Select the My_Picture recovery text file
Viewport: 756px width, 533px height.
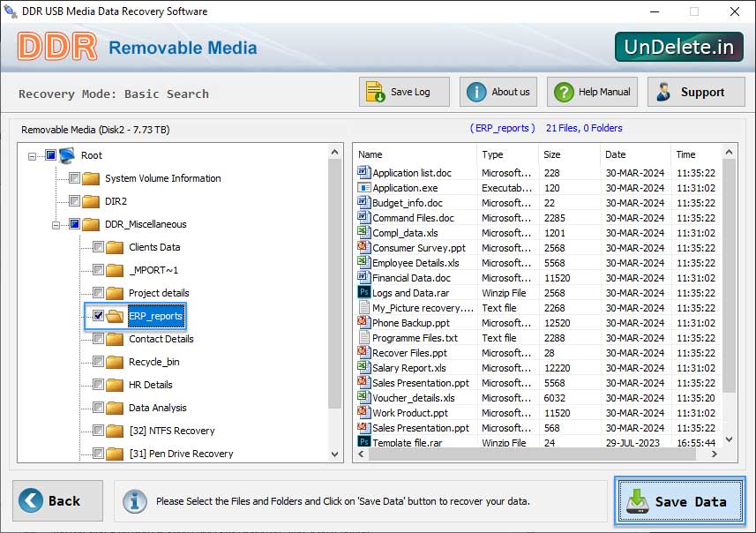423,308
